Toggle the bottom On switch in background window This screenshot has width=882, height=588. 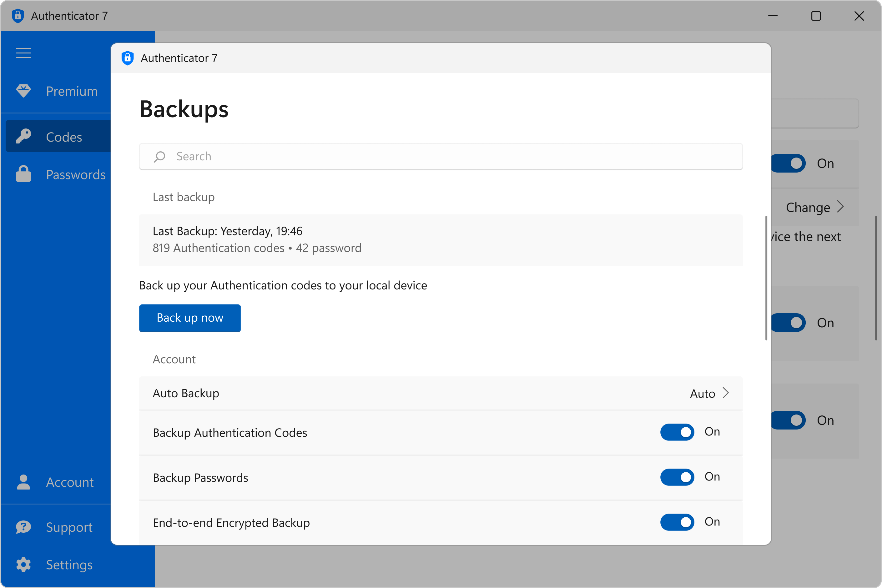[x=788, y=420]
